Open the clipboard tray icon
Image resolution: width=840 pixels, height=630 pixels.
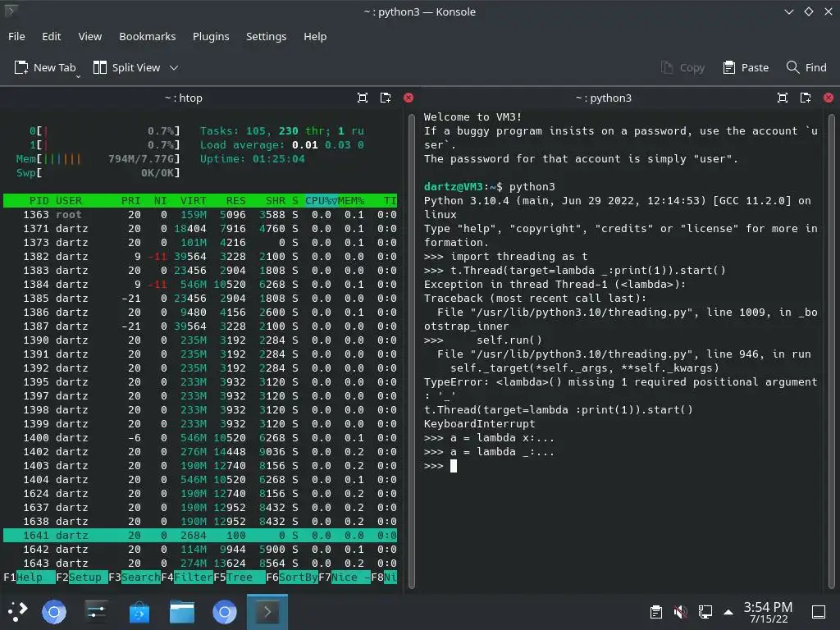pos(655,612)
